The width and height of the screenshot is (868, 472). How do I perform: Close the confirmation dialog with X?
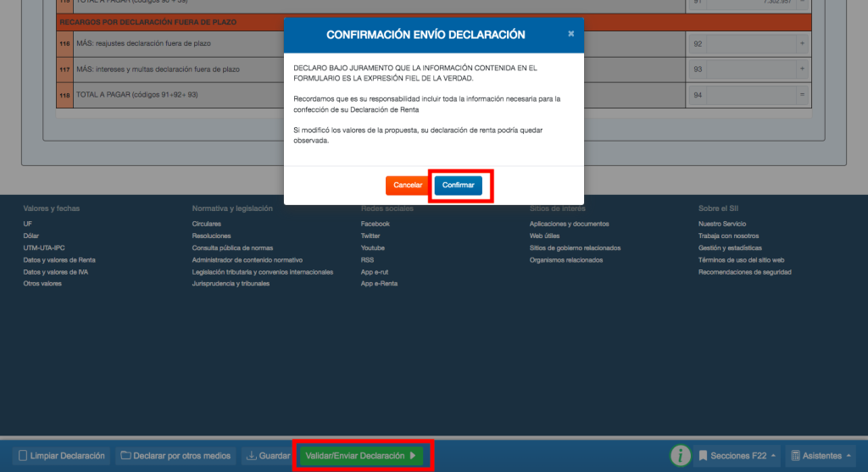pyautogui.click(x=570, y=34)
